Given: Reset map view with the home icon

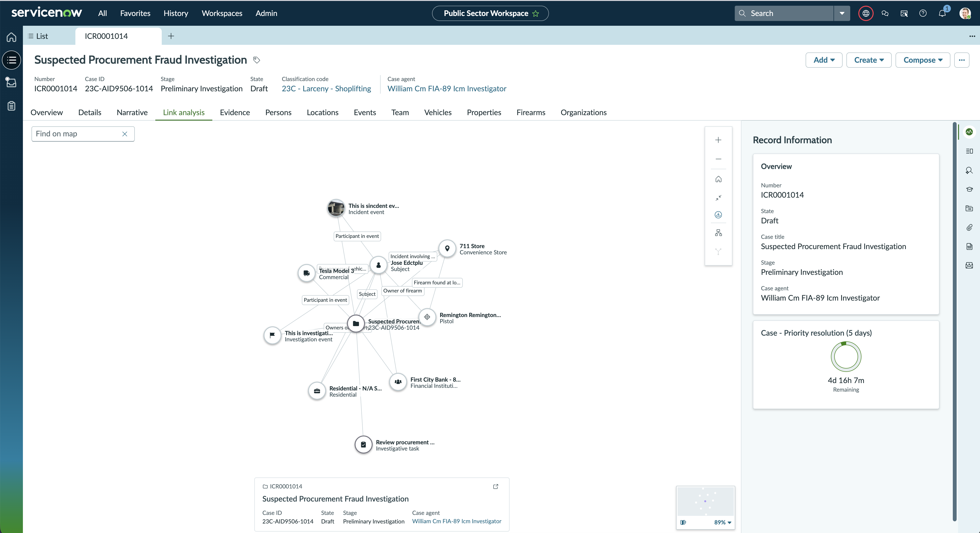Looking at the screenshot, I should 718,179.
